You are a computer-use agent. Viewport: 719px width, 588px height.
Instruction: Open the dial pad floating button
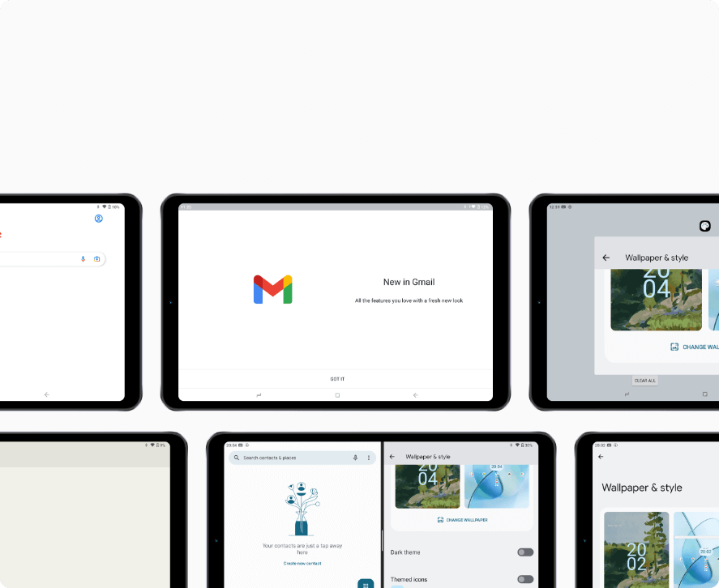(x=366, y=583)
